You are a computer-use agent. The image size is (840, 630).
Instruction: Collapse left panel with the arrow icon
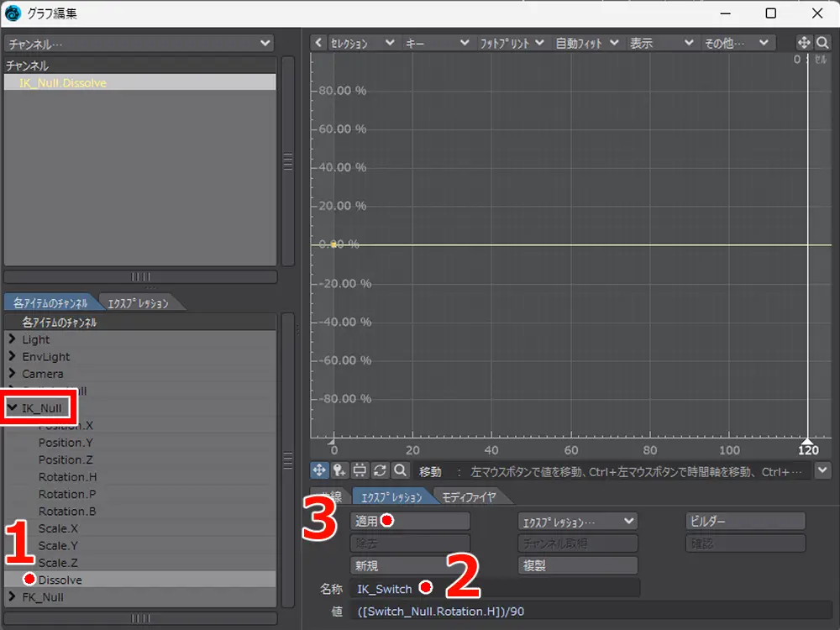tap(318, 43)
